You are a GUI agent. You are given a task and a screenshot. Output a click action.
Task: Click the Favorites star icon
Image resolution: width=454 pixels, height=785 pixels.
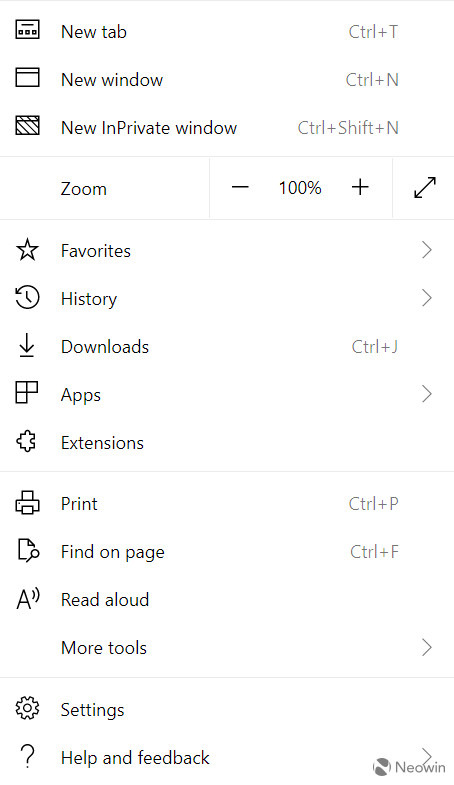coord(27,249)
